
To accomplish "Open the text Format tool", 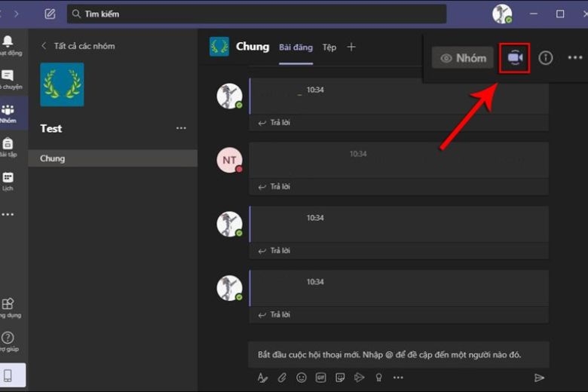I will coord(262,378).
